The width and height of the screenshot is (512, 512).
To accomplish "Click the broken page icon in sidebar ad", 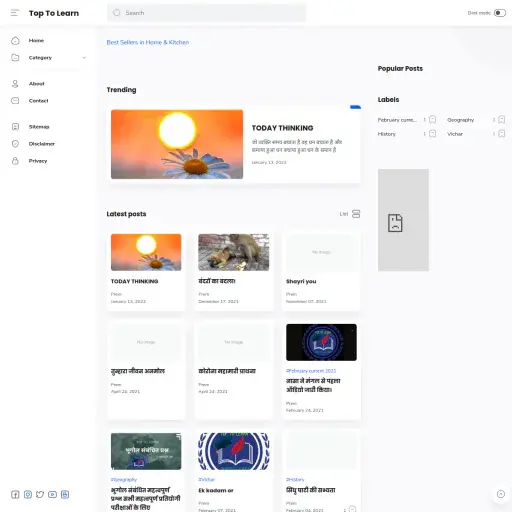I will point(395,223).
